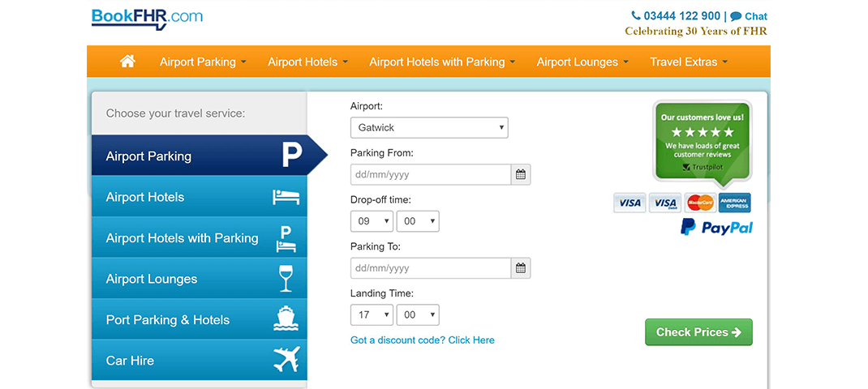Click the Mastercard payment icon
Viewport: 868px width, 389px height.
pyautogui.click(x=699, y=203)
